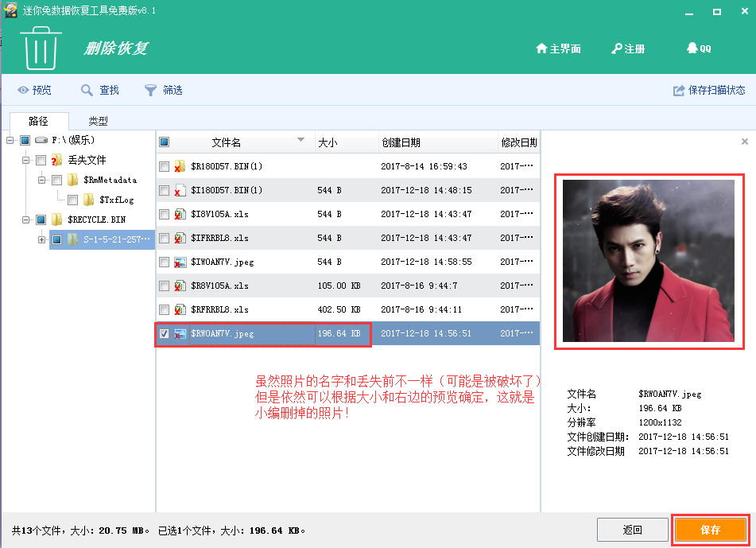Click the 1200x1132 resolution value
The image size is (756, 548).
pyautogui.click(x=660, y=422)
